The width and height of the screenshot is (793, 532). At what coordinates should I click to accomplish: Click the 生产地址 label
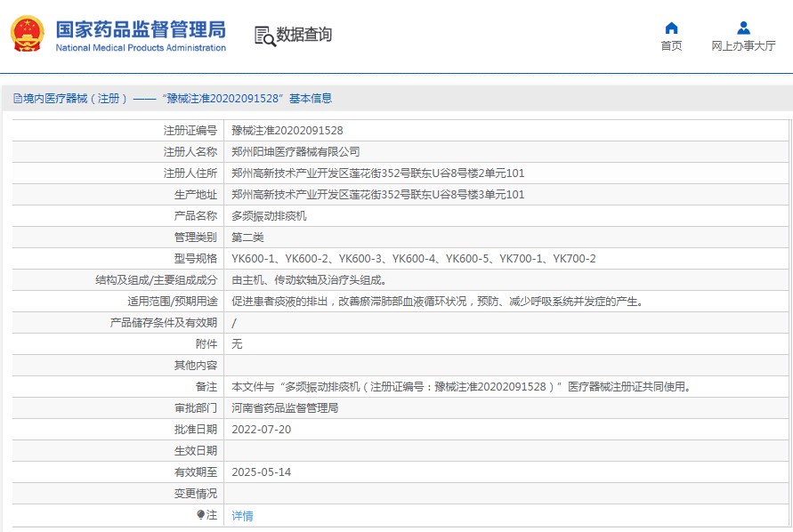[x=196, y=195]
